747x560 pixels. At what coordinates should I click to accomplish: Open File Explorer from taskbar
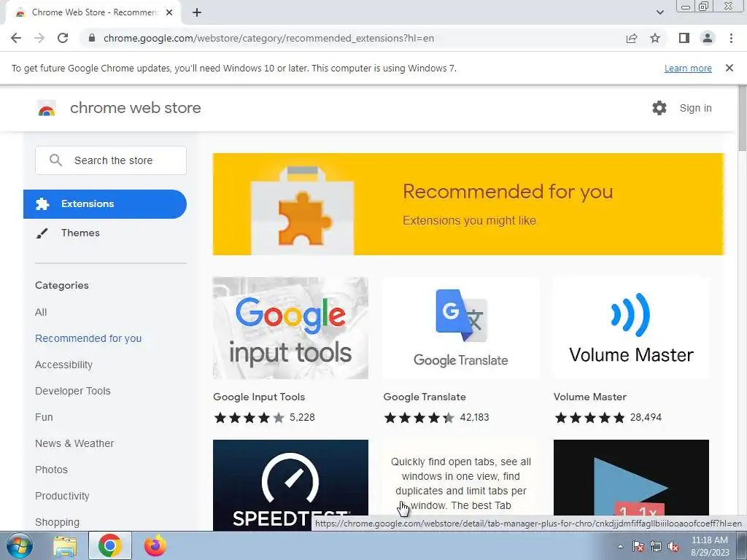point(65,546)
